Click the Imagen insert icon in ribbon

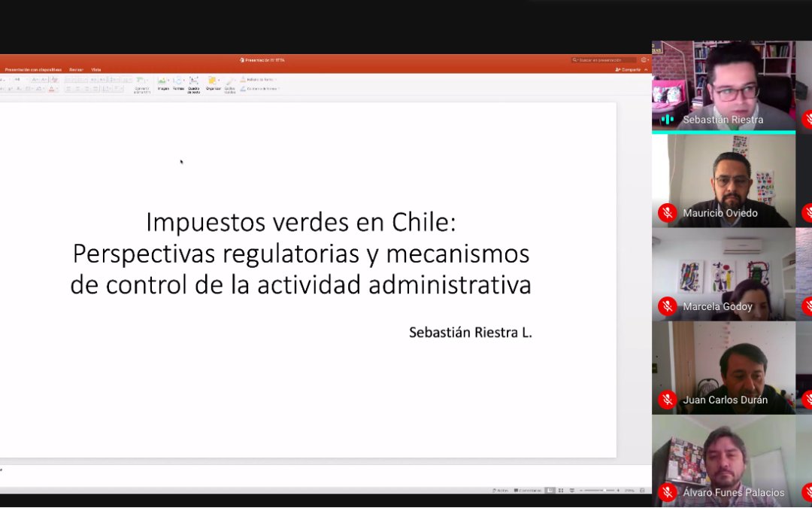click(x=162, y=81)
